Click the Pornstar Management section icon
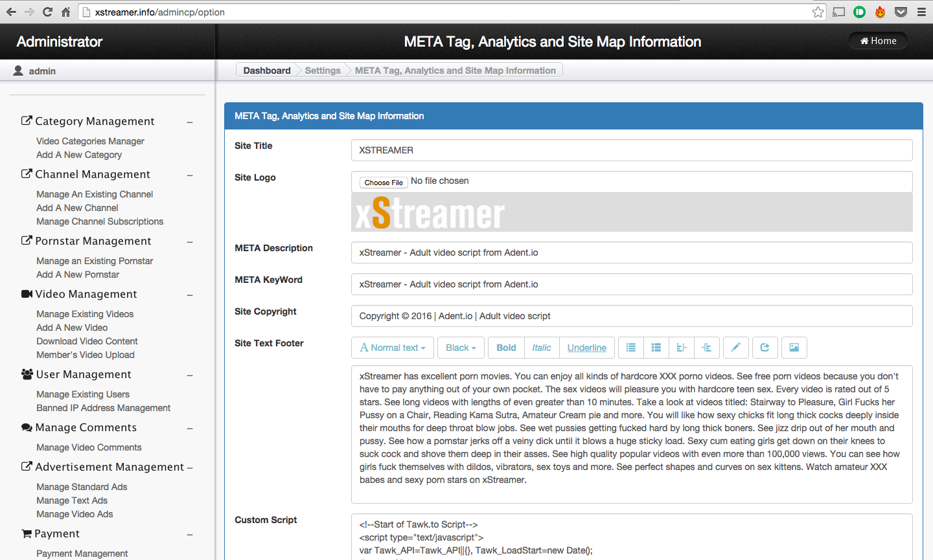Viewport: 933px width, 560px height. (x=27, y=240)
